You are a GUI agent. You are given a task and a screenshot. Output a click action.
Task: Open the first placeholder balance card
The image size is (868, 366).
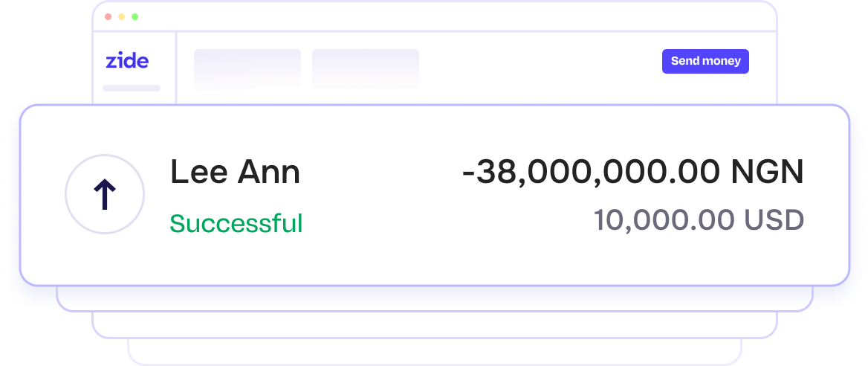(247, 69)
